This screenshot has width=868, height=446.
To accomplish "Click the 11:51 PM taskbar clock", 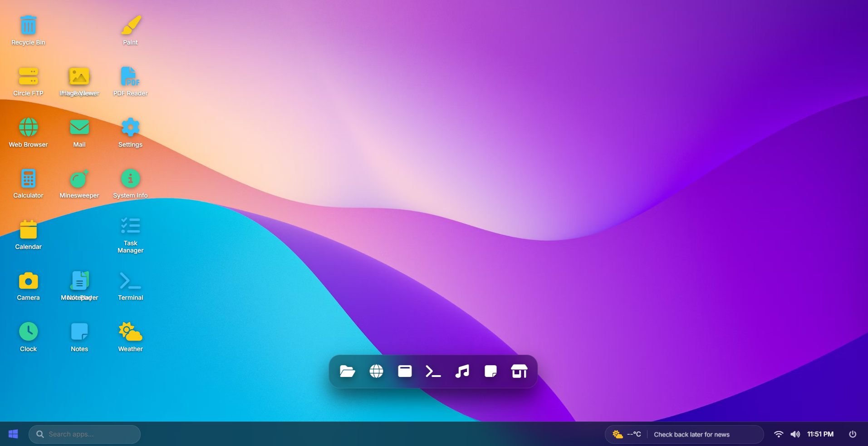I will (x=820, y=434).
